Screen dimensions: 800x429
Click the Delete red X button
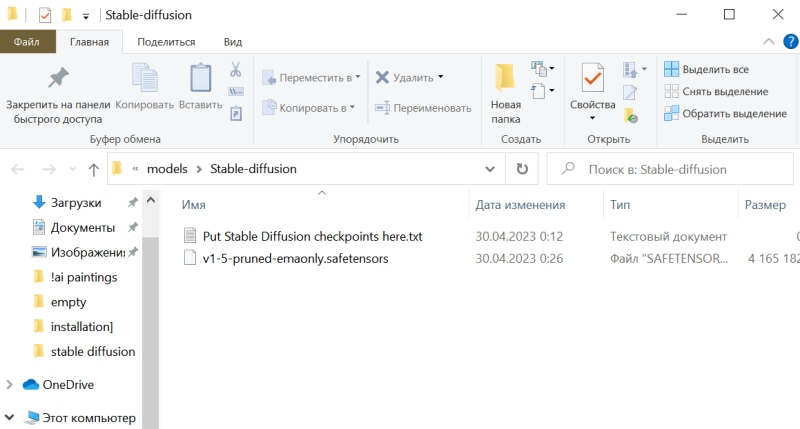point(384,77)
